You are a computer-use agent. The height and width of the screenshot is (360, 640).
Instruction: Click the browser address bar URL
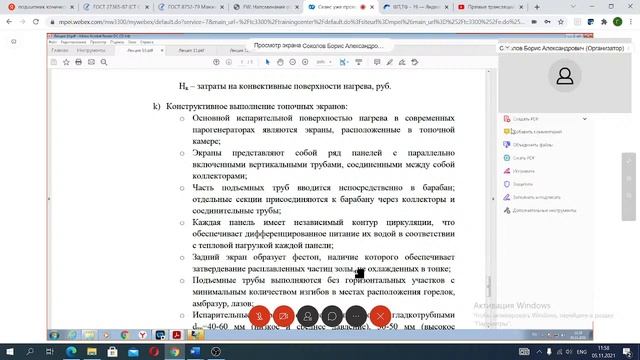coord(291,22)
